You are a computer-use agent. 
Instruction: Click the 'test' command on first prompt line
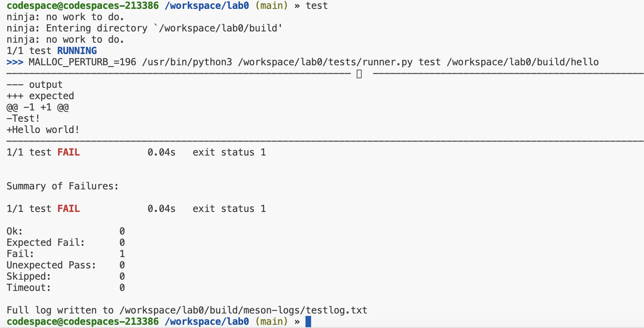coord(317,6)
